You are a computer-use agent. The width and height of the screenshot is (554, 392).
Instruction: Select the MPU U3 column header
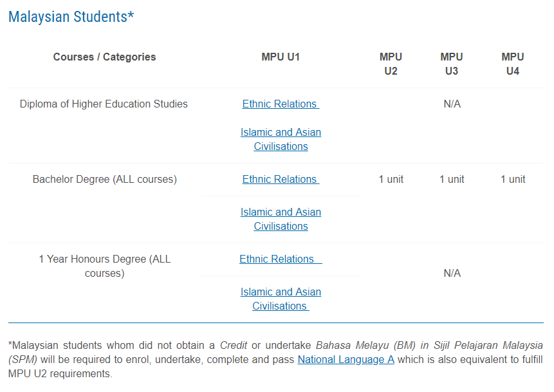pos(452,64)
